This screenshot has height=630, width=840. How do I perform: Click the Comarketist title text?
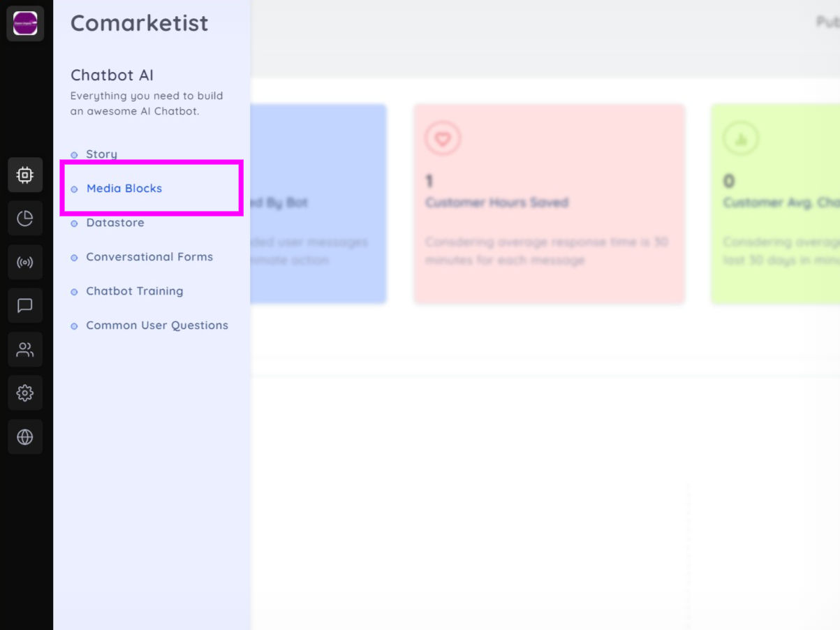pos(140,23)
